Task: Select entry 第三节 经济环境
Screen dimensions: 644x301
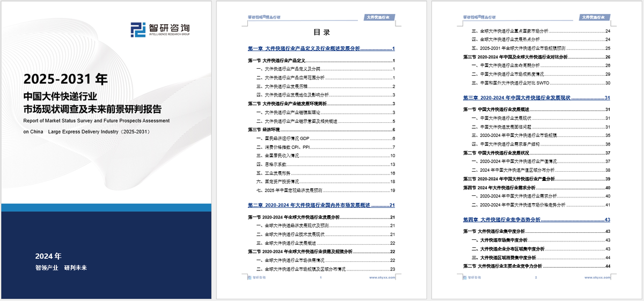Action: pyautogui.click(x=321, y=130)
